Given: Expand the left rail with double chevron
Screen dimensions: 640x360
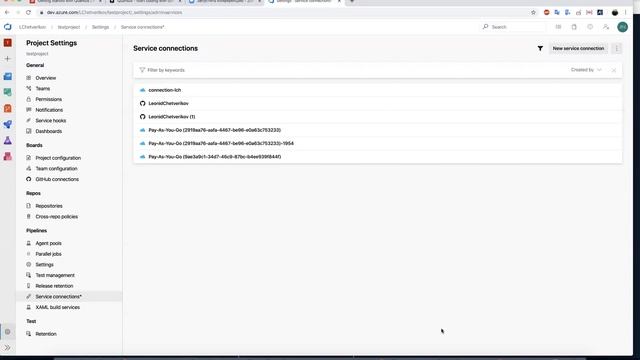Looking at the screenshot, I should (x=8, y=348).
